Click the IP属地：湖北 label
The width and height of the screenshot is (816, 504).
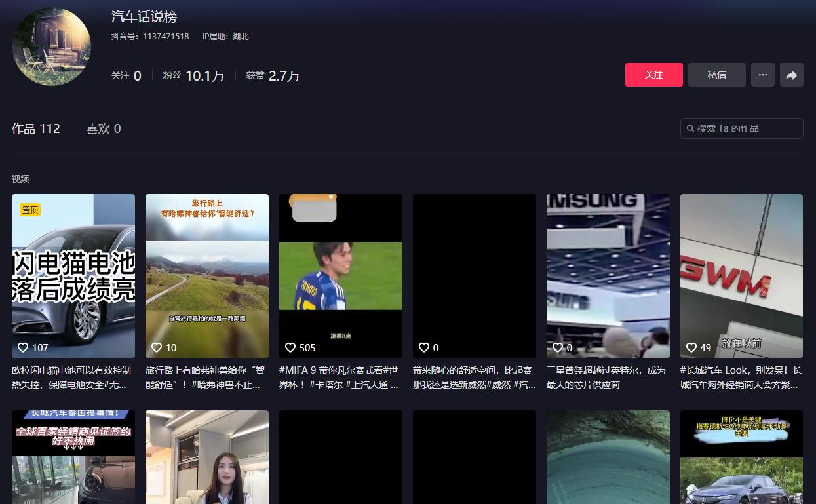click(x=225, y=37)
